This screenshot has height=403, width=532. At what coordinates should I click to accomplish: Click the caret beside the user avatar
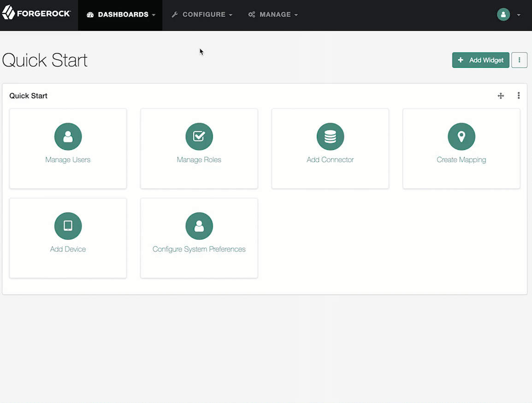[x=519, y=15]
